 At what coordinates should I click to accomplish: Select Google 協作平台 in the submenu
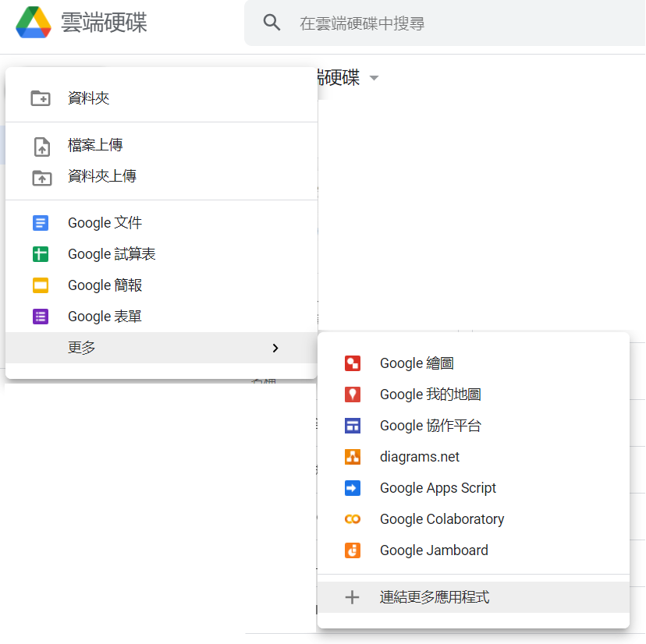point(474,426)
